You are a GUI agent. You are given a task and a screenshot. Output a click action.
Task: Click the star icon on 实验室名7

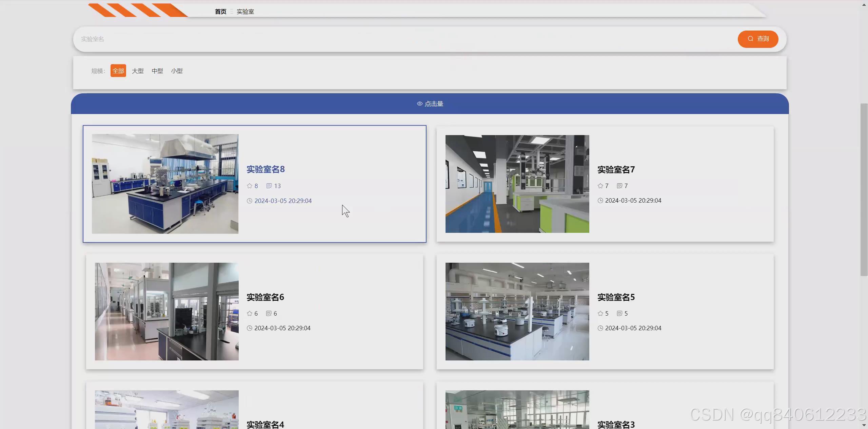[x=600, y=186]
